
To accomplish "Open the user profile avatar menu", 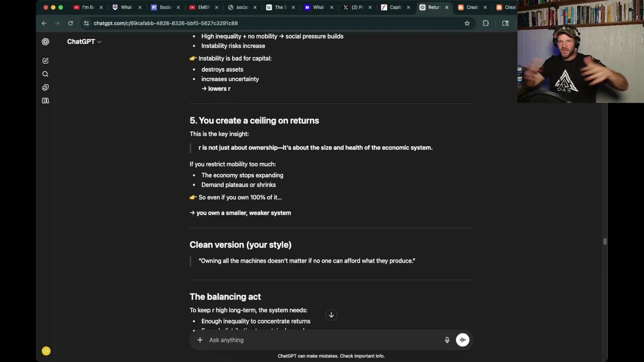I will coord(46,351).
